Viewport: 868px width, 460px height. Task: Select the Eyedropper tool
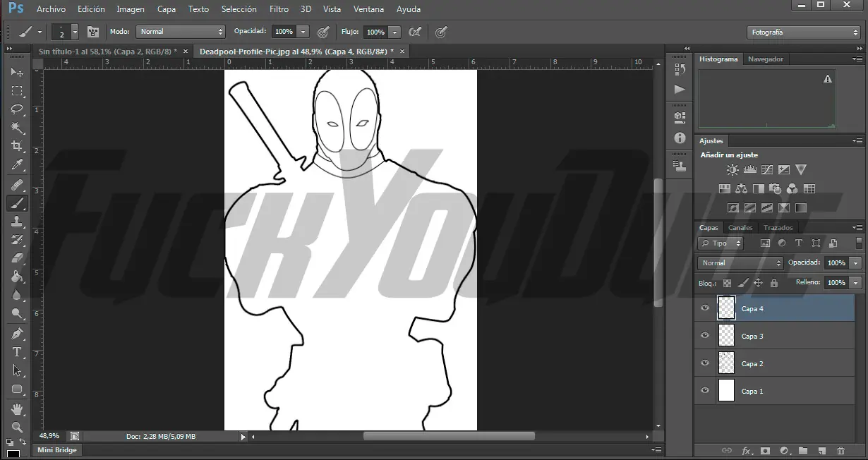pyautogui.click(x=17, y=165)
